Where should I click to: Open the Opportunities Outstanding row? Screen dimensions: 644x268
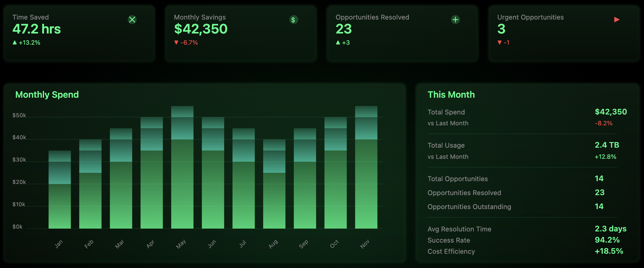coord(469,207)
